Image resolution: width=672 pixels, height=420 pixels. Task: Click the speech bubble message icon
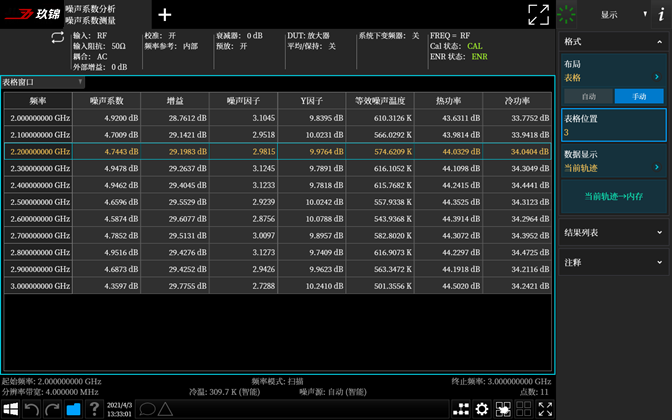(x=147, y=409)
